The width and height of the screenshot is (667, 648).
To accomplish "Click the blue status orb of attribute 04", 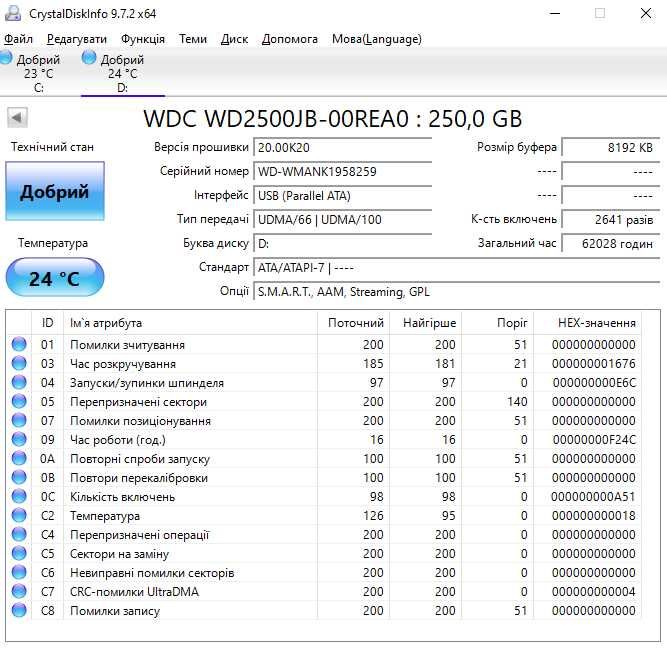I will click(19, 382).
